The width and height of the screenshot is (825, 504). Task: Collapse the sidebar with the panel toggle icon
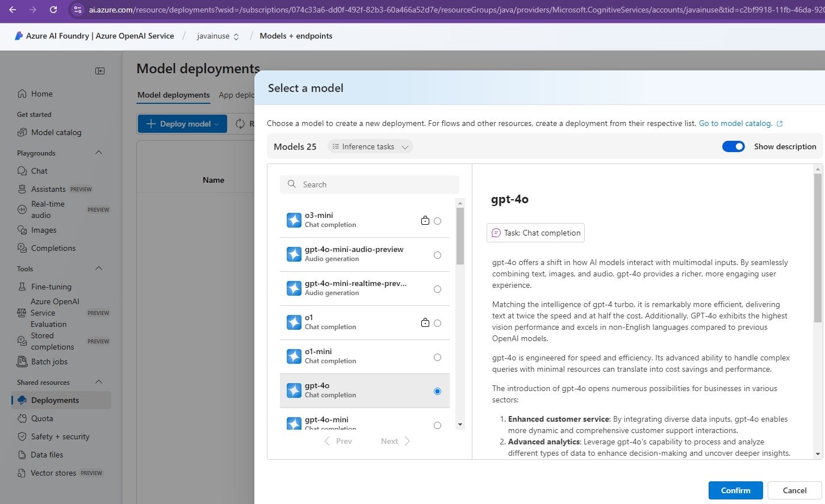tap(100, 71)
